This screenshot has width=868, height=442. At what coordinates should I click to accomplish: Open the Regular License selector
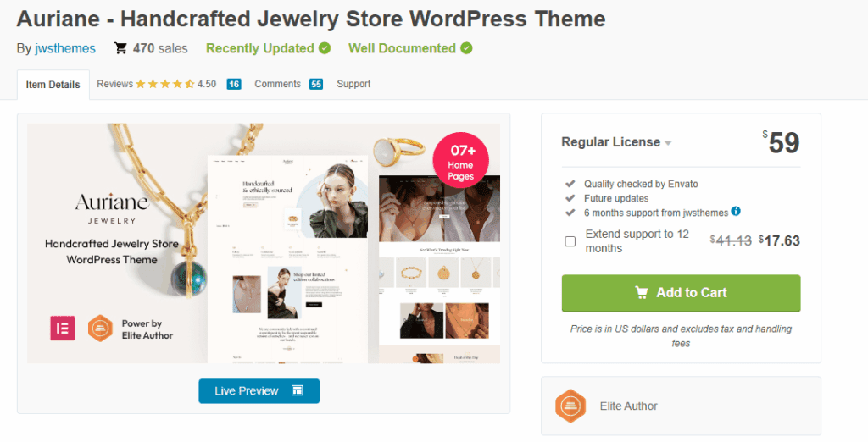(x=616, y=142)
